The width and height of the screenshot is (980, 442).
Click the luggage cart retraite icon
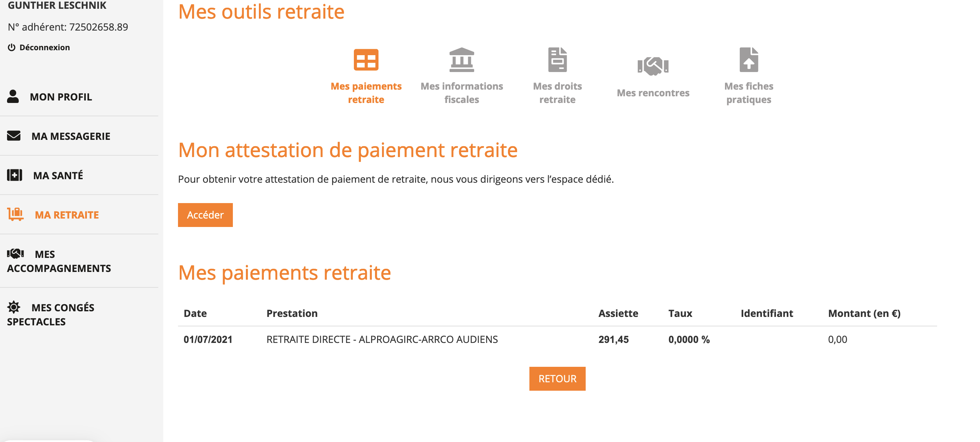15,214
